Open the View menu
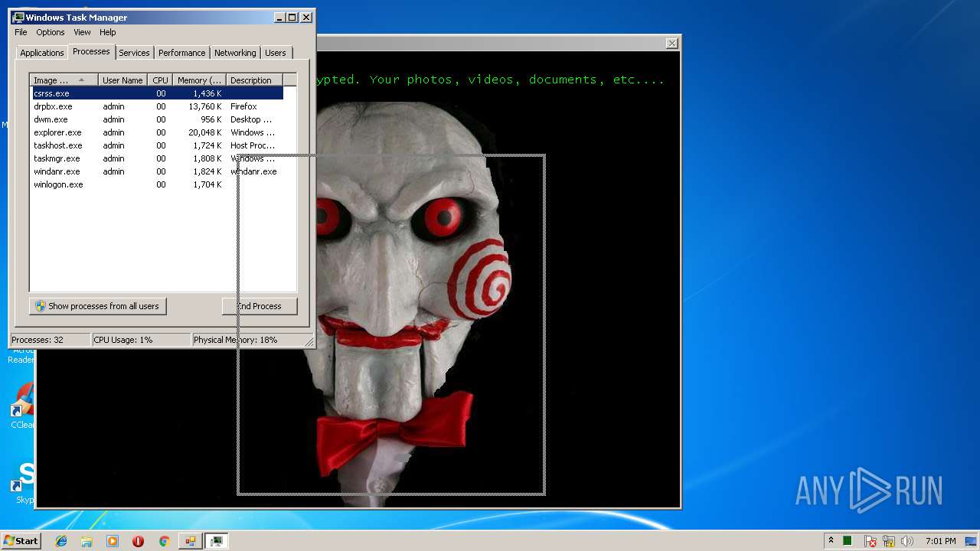This screenshot has height=551, width=980. [x=82, y=32]
